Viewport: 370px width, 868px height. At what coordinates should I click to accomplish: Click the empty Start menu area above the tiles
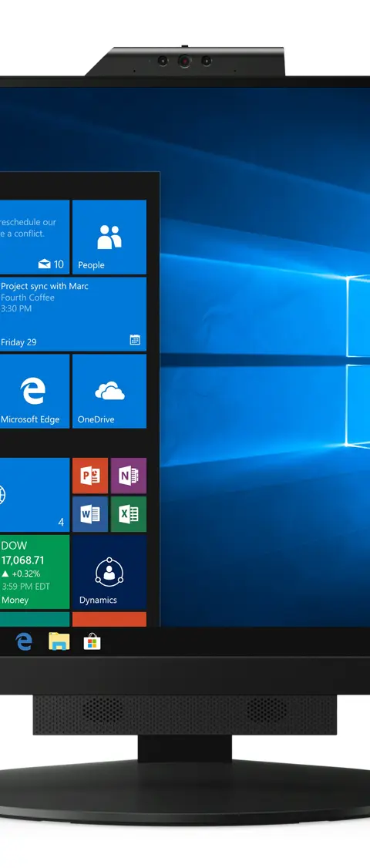pos(79,186)
